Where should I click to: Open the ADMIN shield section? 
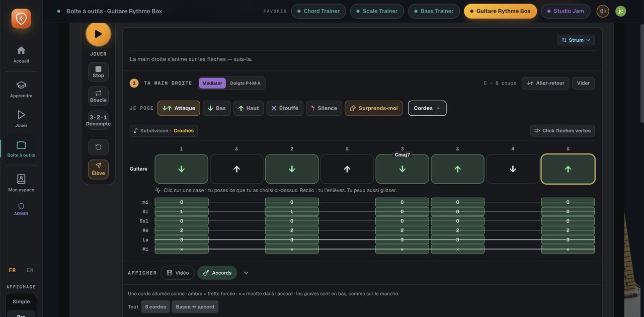(x=21, y=209)
